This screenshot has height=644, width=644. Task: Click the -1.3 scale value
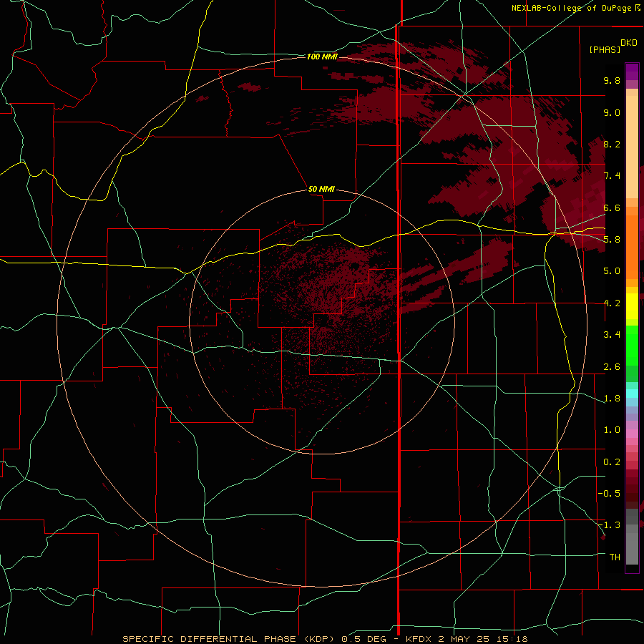coord(609,525)
